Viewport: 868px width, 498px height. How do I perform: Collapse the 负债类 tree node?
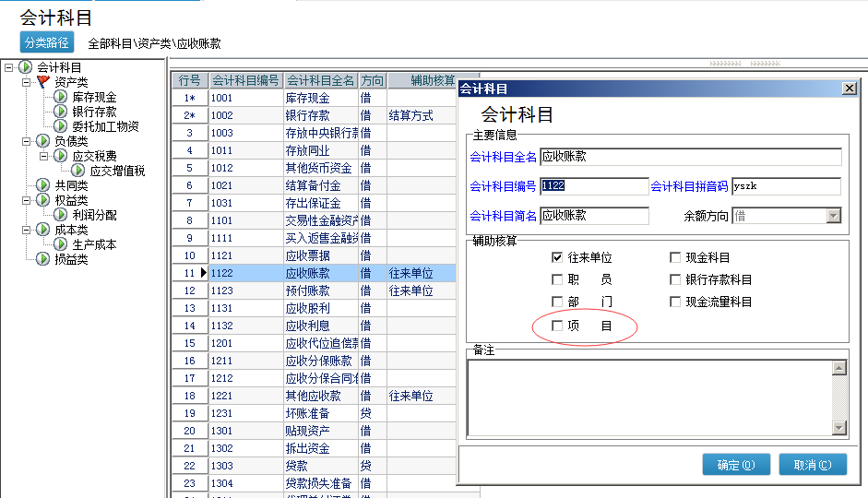[x=26, y=142]
